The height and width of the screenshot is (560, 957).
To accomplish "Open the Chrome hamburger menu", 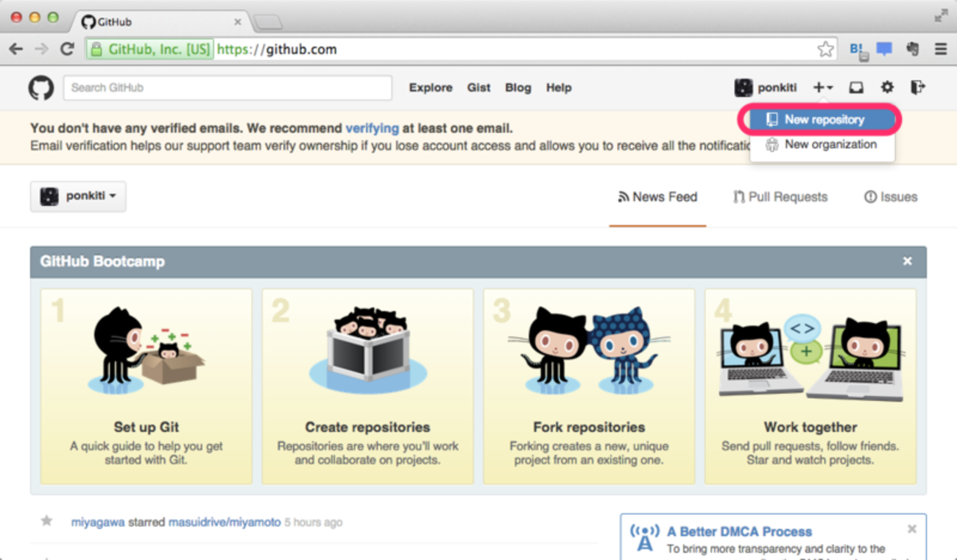I will (941, 49).
